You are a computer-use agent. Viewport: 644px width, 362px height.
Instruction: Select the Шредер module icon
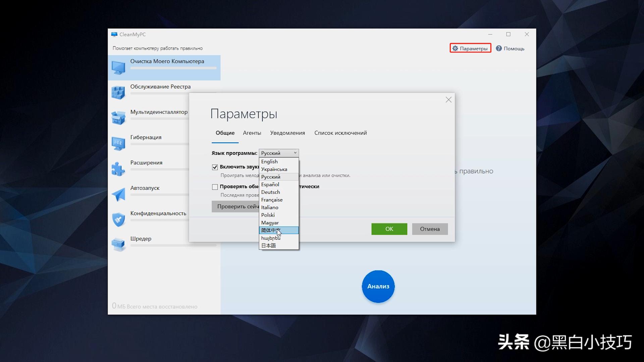pos(118,244)
